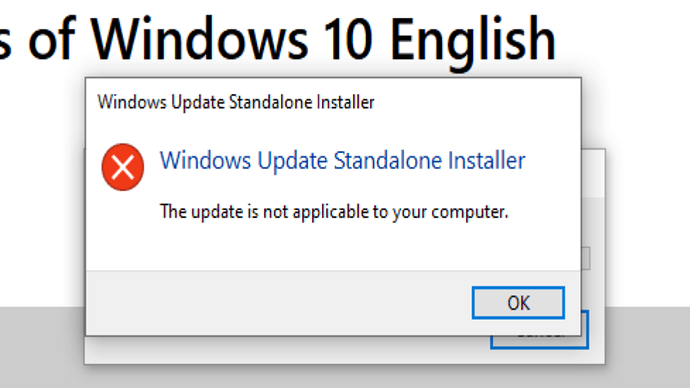Click the background dialog strip below the error dialog
Image resolution: width=690 pixels, height=388 pixels.
286,350
